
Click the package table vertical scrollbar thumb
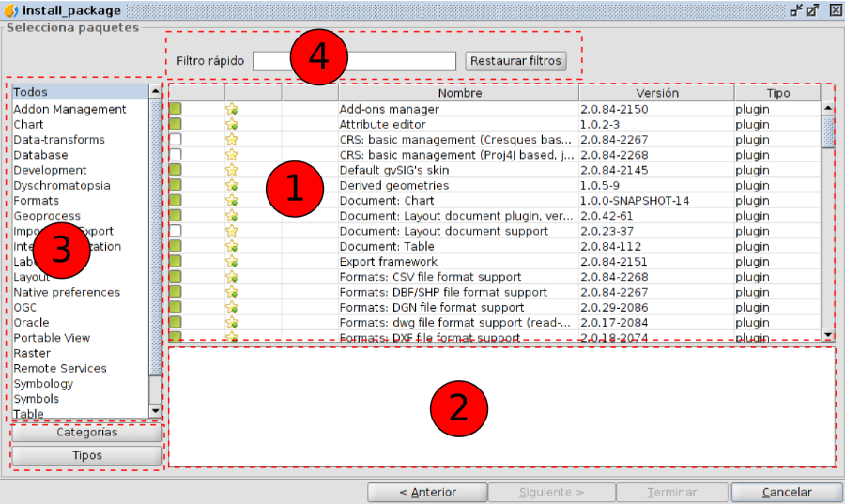pyautogui.click(x=828, y=131)
